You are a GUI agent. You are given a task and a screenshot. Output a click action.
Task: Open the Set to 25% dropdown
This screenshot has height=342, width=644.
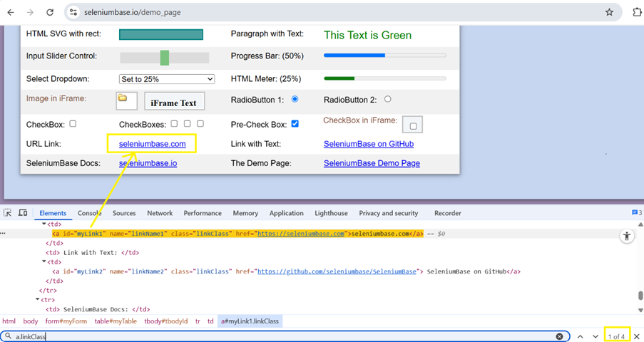click(167, 79)
